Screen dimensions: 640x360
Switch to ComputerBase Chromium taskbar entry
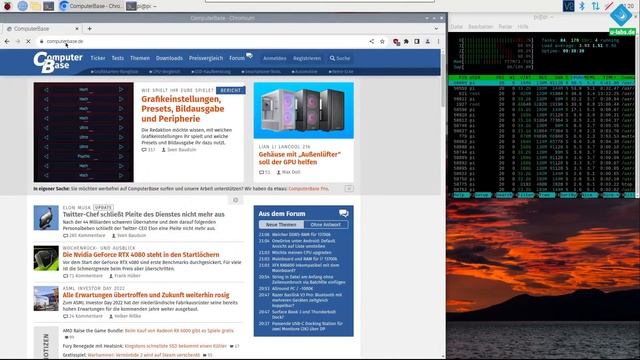tap(90, 6)
